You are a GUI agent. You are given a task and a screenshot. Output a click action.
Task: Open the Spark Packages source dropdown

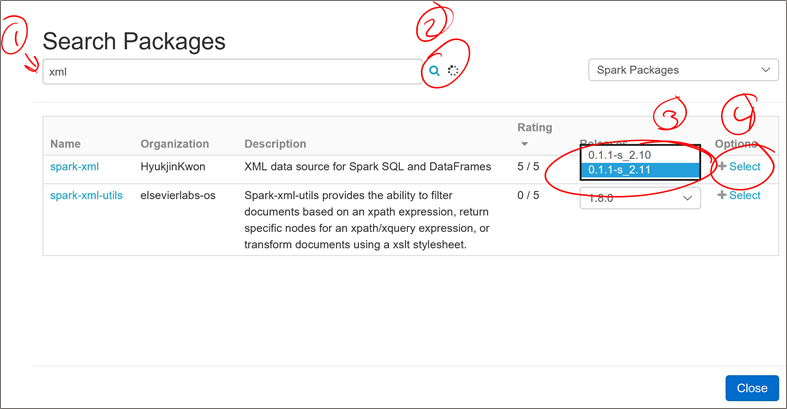click(x=682, y=70)
